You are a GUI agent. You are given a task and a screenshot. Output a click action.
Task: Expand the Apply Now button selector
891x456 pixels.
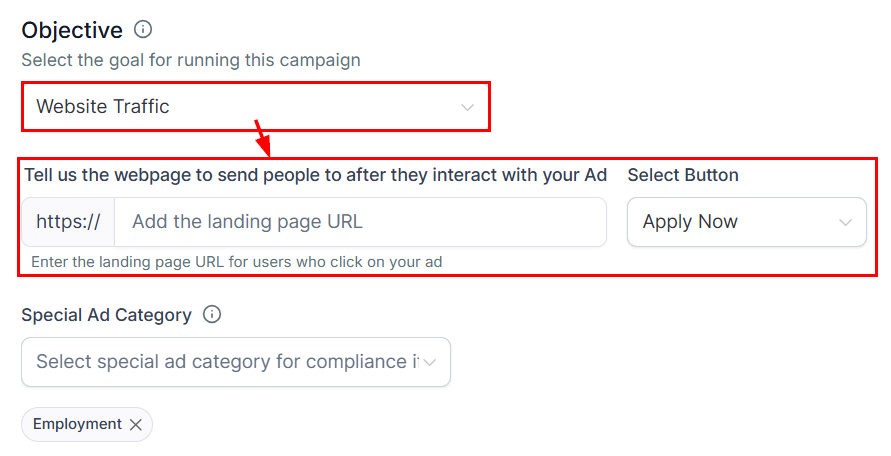pyautogui.click(x=745, y=222)
